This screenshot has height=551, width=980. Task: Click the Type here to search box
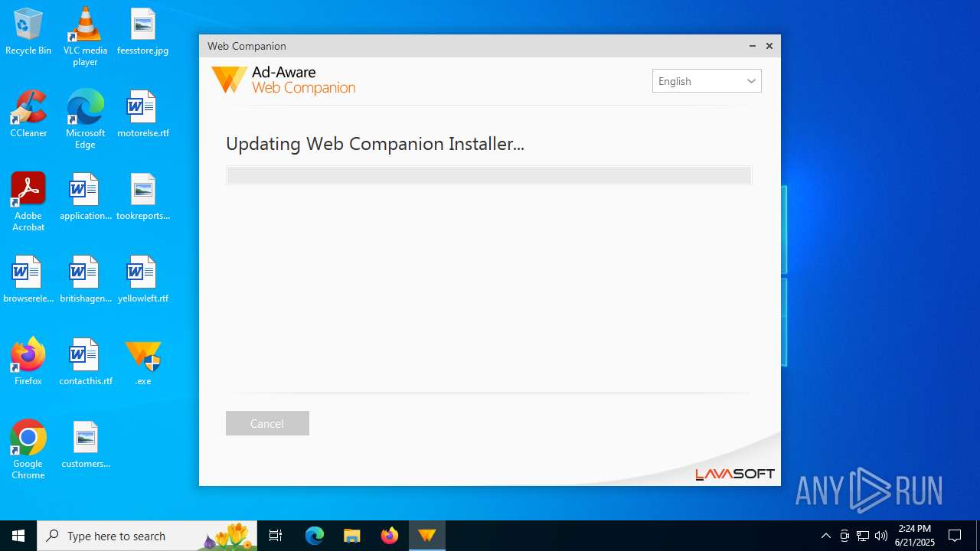pyautogui.click(x=148, y=536)
